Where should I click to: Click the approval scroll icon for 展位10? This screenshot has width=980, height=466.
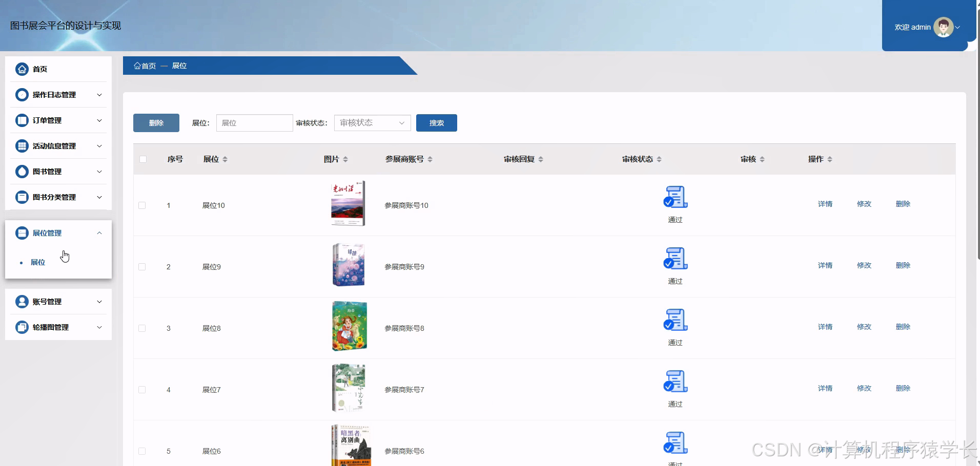tap(675, 197)
